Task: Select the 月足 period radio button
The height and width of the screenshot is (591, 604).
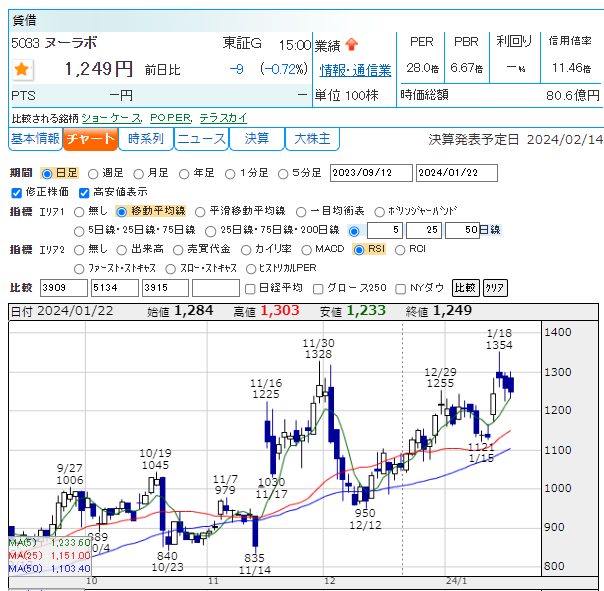Action: pyautogui.click(x=138, y=174)
